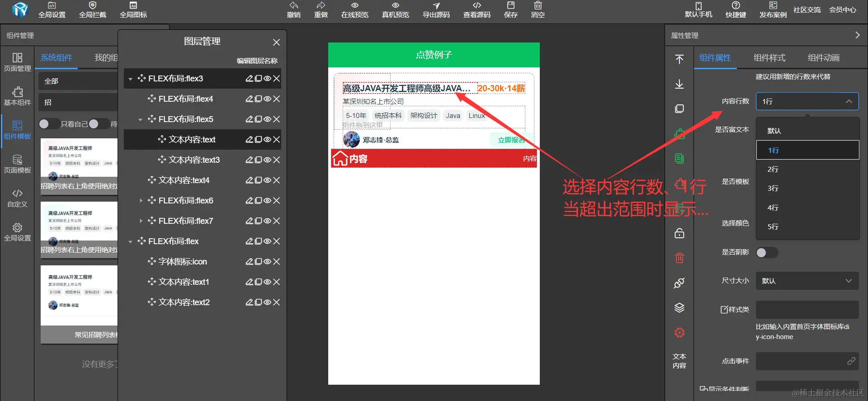This screenshot has height=401, width=868.
Task: Toggle visibility of 文本内容:text3 layer
Action: pyautogui.click(x=268, y=160)
